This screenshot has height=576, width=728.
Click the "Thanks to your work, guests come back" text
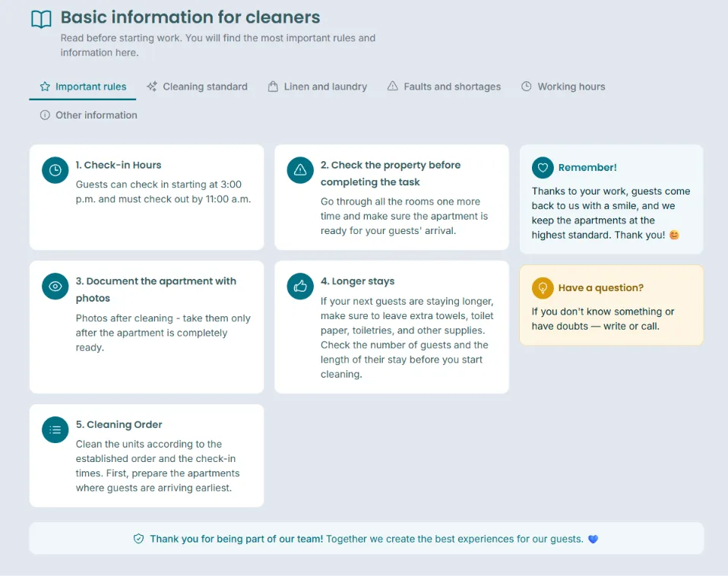pos(611,213)
